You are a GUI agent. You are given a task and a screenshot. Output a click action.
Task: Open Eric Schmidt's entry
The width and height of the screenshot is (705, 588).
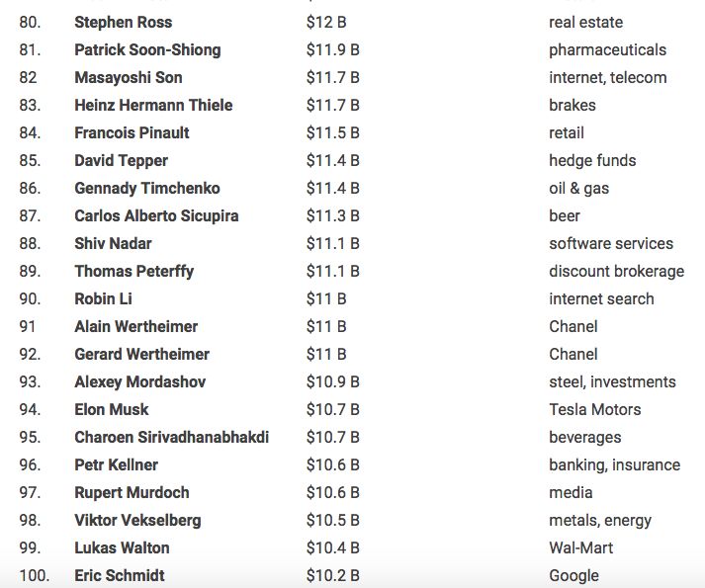tap(120, 575)
